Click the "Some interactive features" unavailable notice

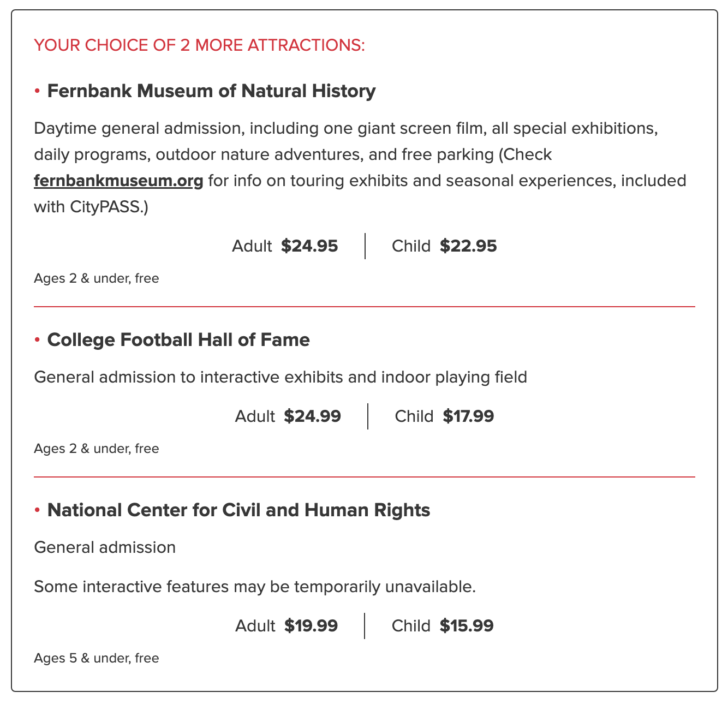pos(255,587)
